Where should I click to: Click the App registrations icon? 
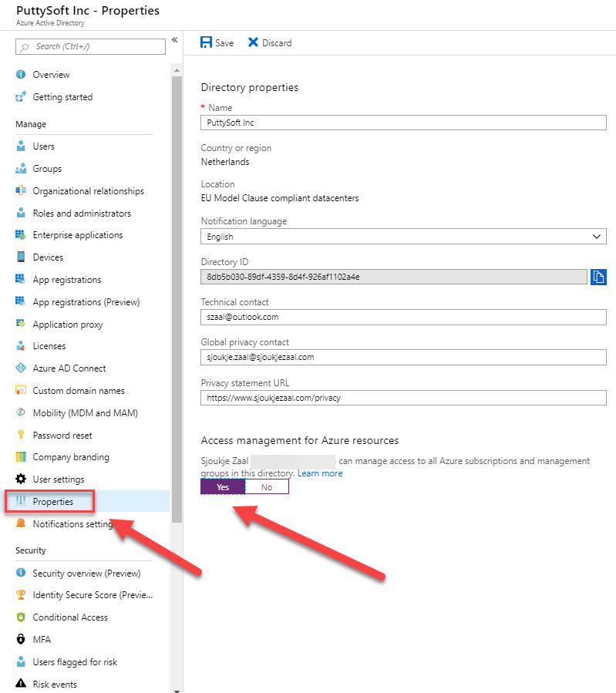21,279
